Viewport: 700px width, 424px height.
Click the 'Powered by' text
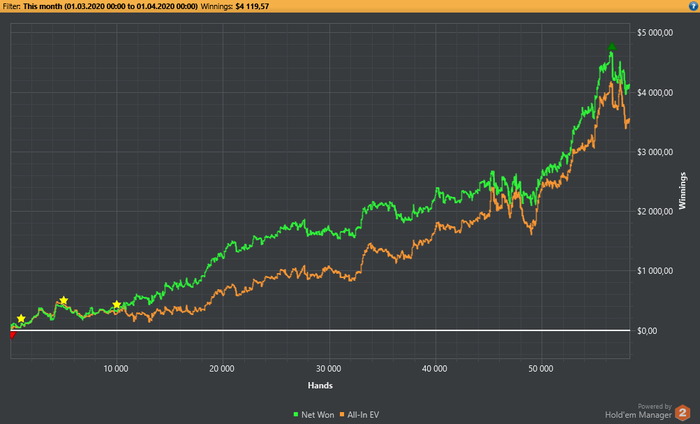click(654, 406)
